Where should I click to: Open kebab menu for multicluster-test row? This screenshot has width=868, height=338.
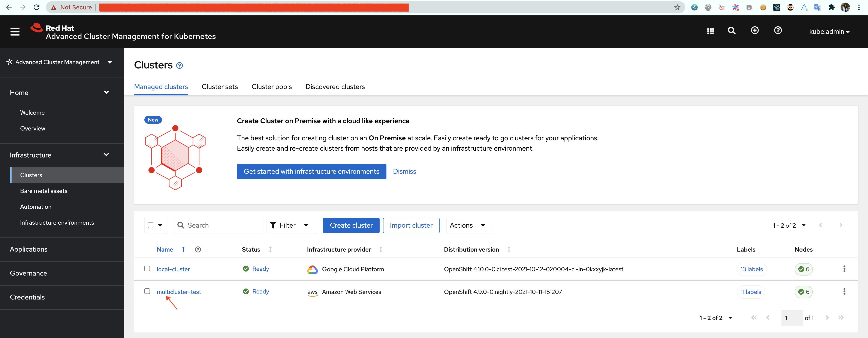click(844, 291)
